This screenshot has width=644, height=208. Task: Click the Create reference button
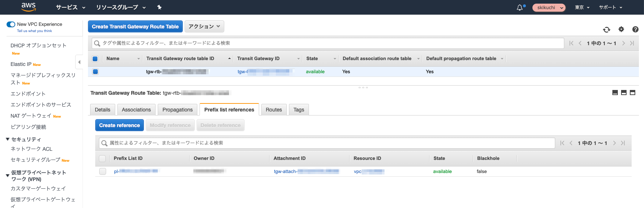(x=119, y=125)
